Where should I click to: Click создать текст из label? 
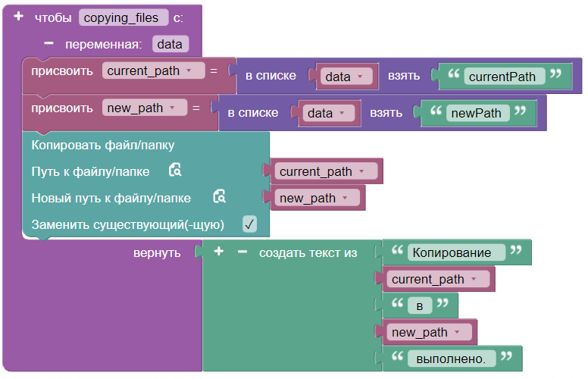tap(308, 253)
